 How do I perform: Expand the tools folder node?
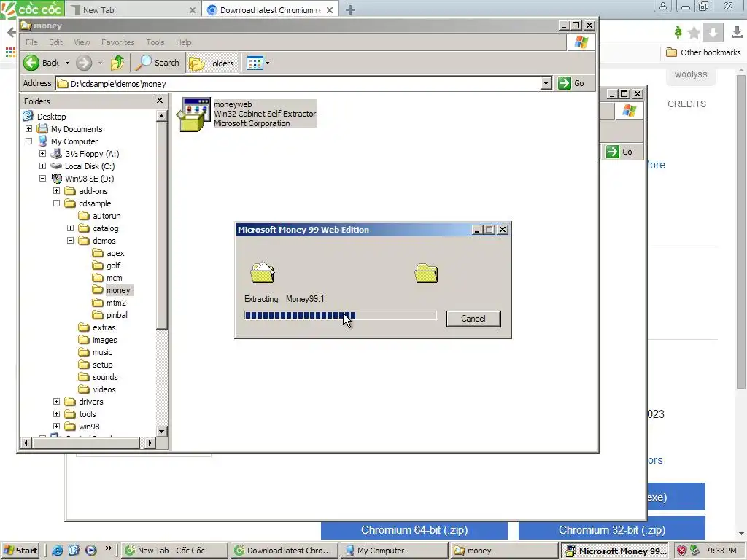[x=56, y=414]
